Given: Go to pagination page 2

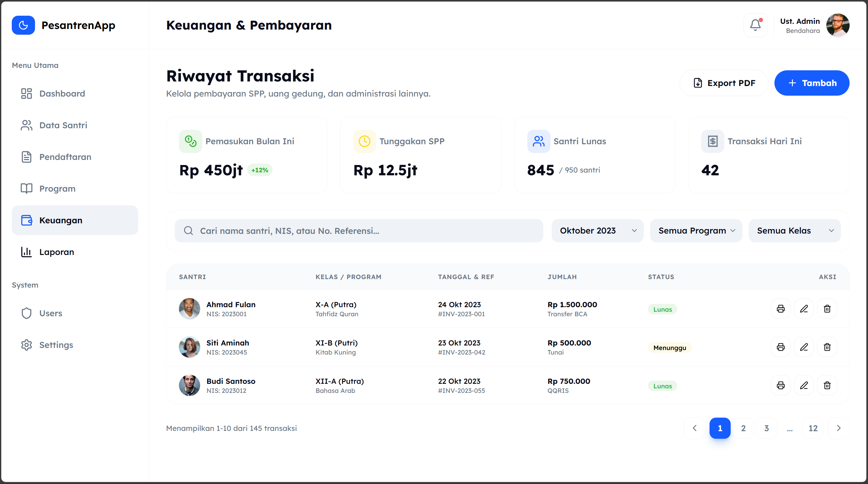Looking at the screenshot, I should [x=743, y=428].
